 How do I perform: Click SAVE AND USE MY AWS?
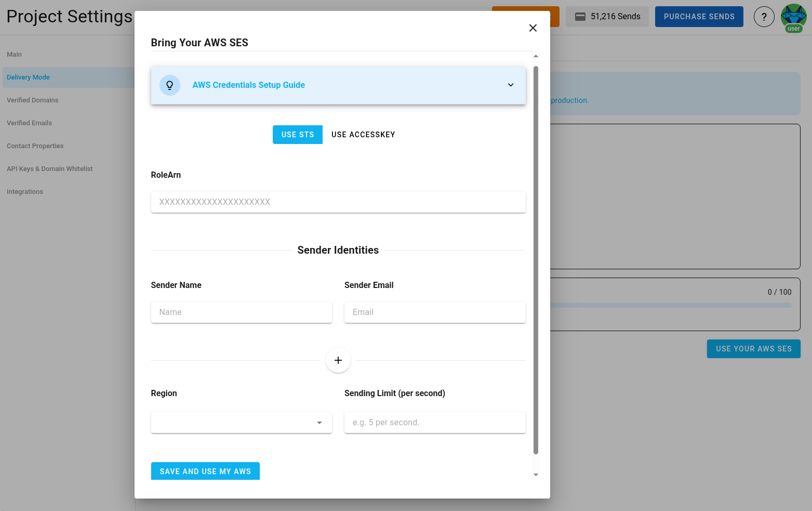205,471
